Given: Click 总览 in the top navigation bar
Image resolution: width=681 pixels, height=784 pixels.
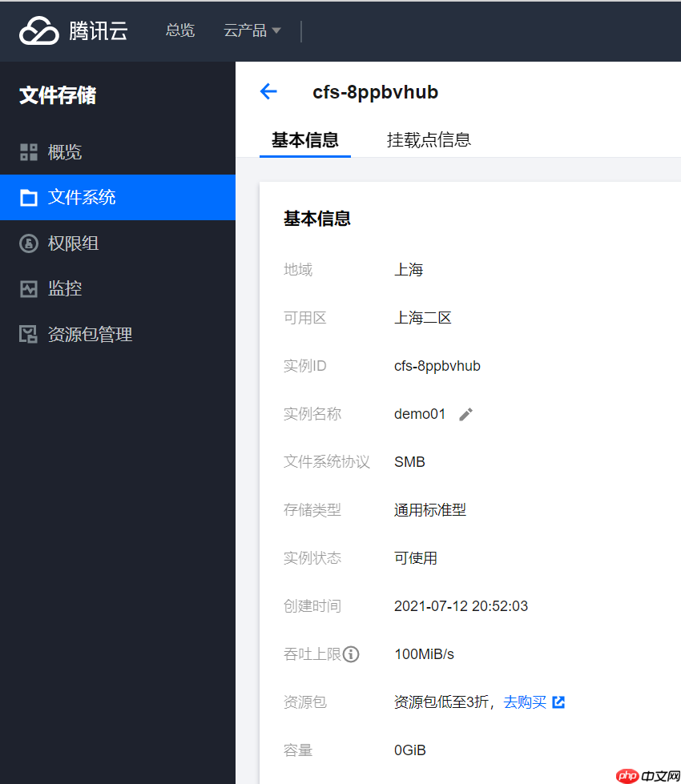Looking at the screenshot, I should tap(180, 30).
